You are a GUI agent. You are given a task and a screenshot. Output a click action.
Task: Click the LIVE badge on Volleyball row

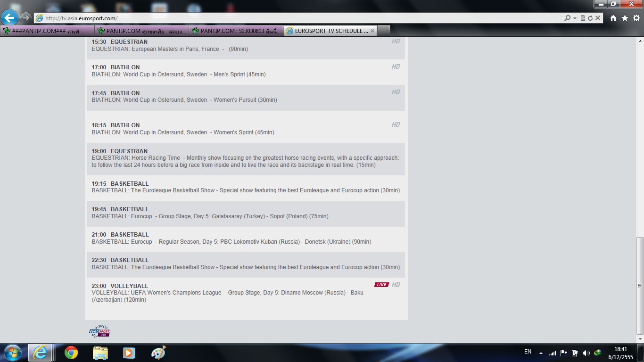381,285
